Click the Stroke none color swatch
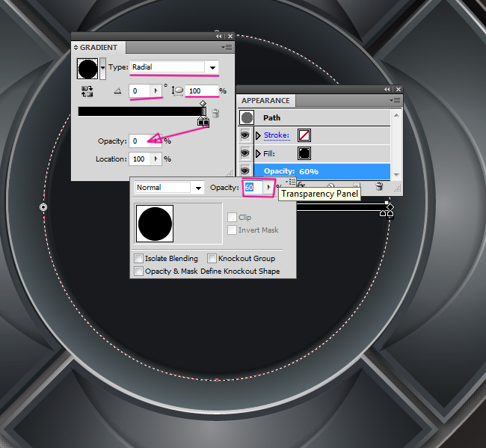486x448 pixels. click(304, 135)
